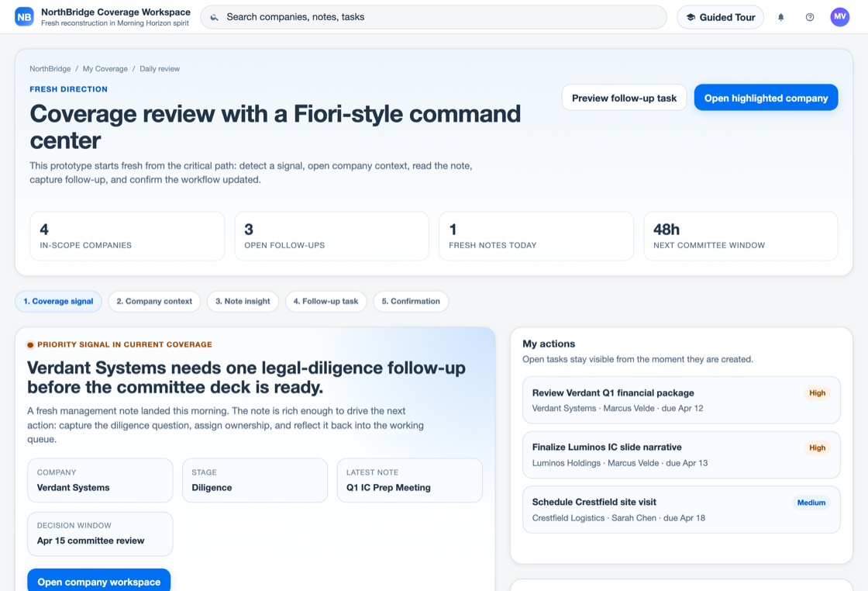Focus the Search companies, notes, tasks field
868x591 pixels.
(x=433, y=17)
